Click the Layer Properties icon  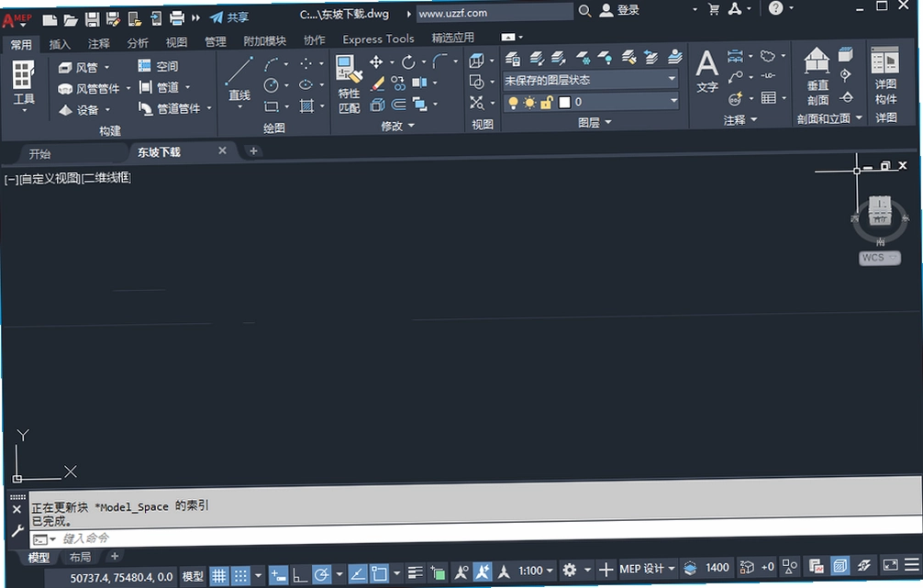(x=513, y=59)
